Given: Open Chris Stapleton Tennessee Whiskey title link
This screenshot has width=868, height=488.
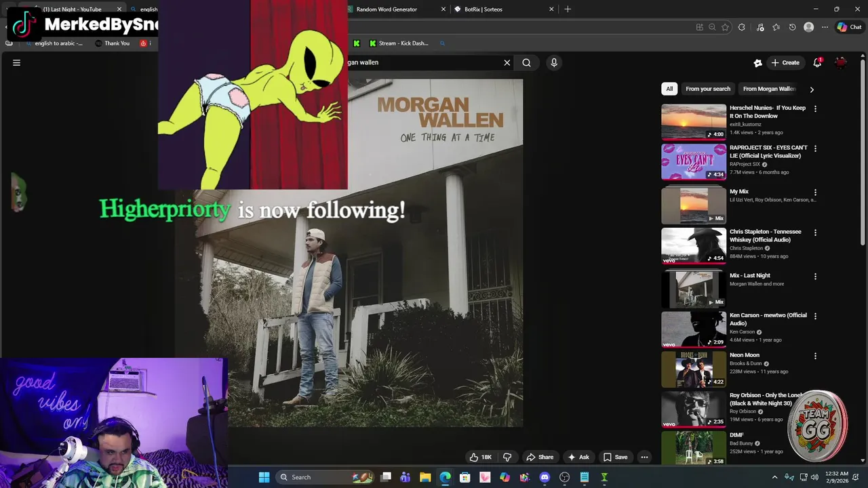Looking at the screenshot, I should (x=765, y=236).
